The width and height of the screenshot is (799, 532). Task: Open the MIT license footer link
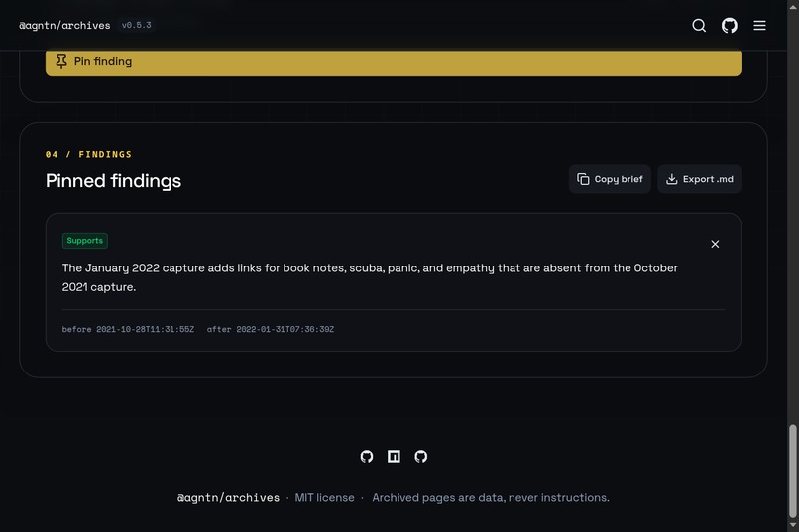[x=324, y=498]
